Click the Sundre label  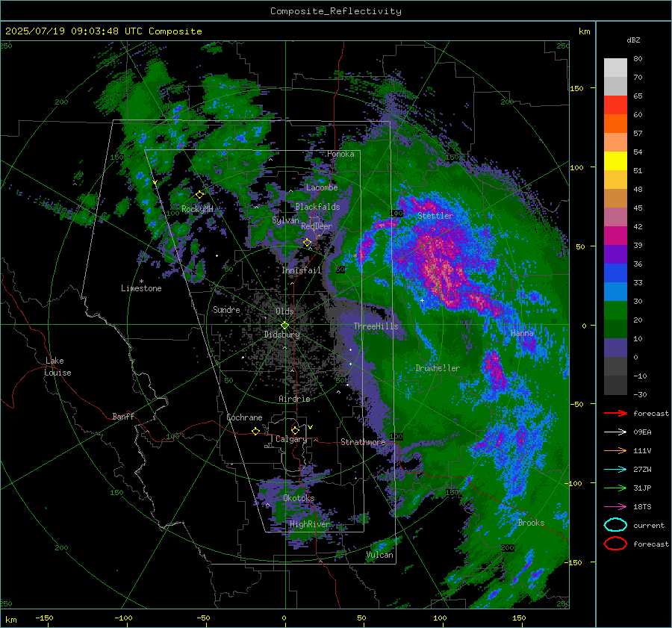pyautogui.click(x=226, y=309)
